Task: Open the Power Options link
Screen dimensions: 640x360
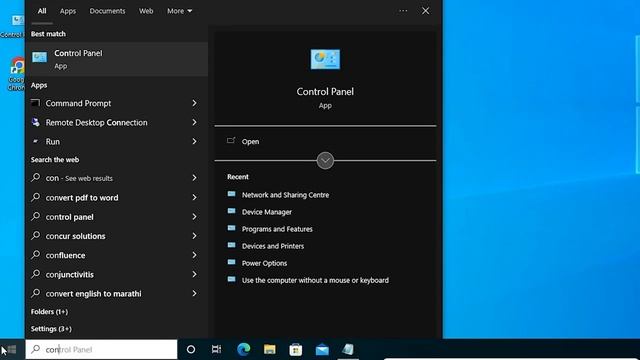Action: (264, 264)
